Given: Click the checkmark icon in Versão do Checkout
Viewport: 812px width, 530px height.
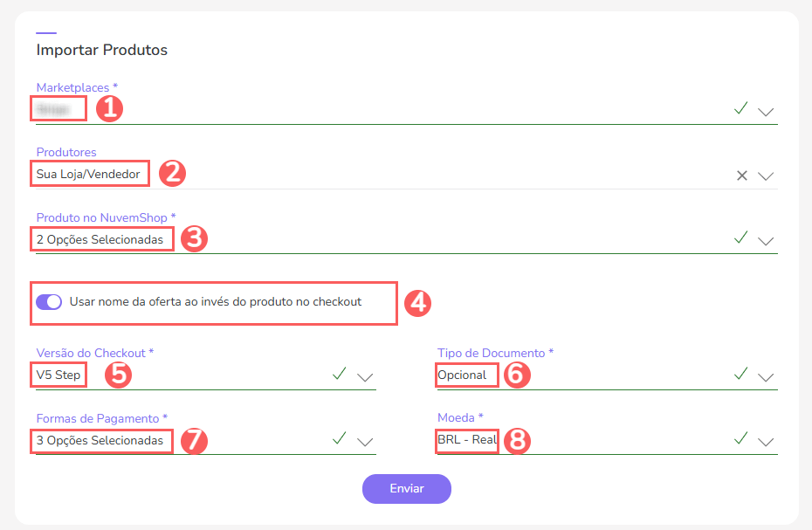Looking at the screenshot, I should coord(340,374).
